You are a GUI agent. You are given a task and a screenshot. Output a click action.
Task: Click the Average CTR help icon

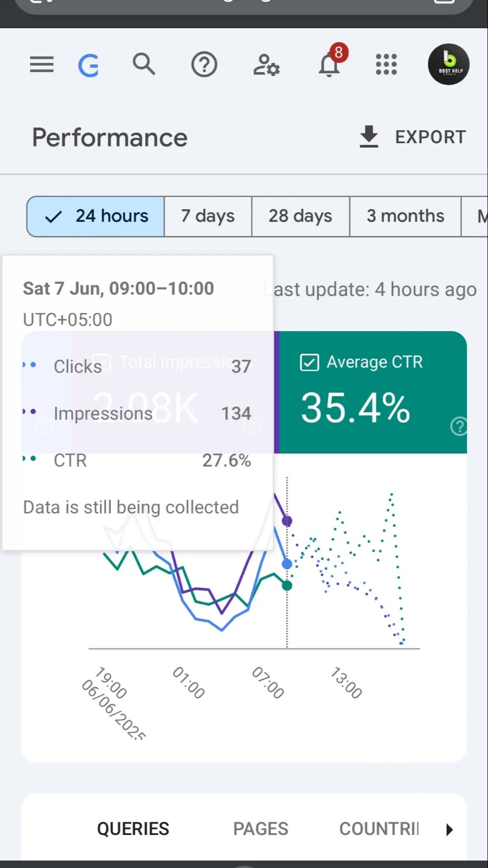(459, 426)
